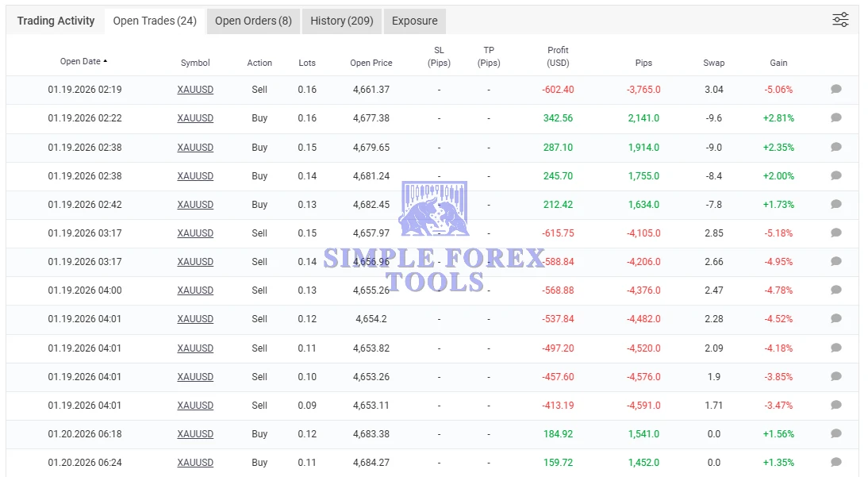Click comment icon for the 4,661.37 sell trade
Viewport: 868px width, 477px height.
tap(835, 90)
